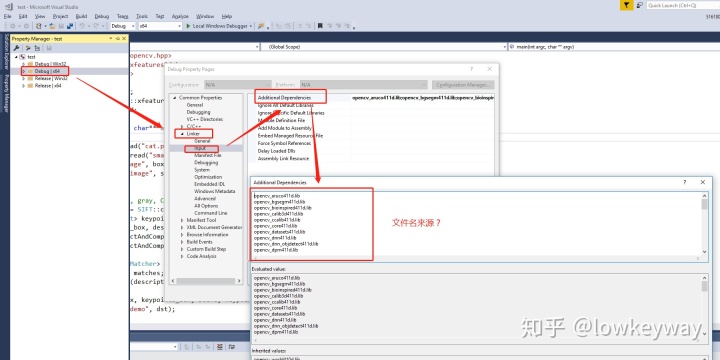
Task: Click the save all toolbar icon
Action: coord(70,26)
